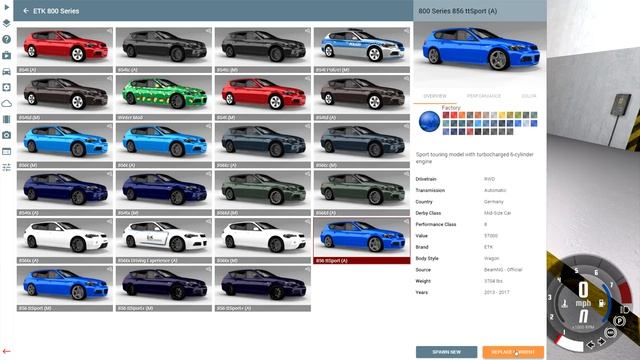Click the blue color preview sphere
The width and height of the screenshot is (640, 360).
point(429,122)
